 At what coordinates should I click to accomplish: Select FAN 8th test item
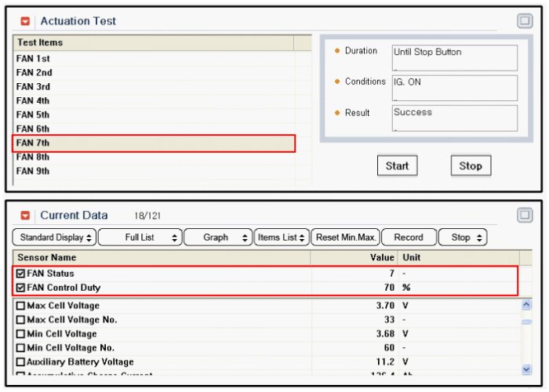point(154,157)
